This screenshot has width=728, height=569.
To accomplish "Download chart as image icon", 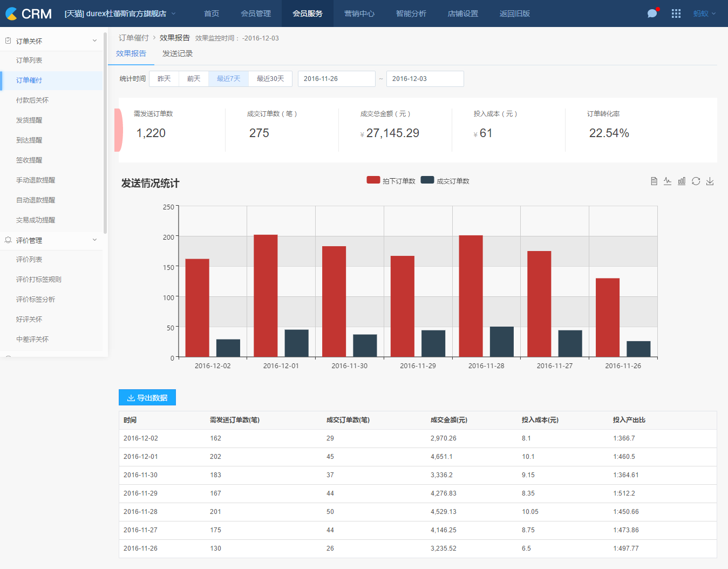I will tap(710, 181).
